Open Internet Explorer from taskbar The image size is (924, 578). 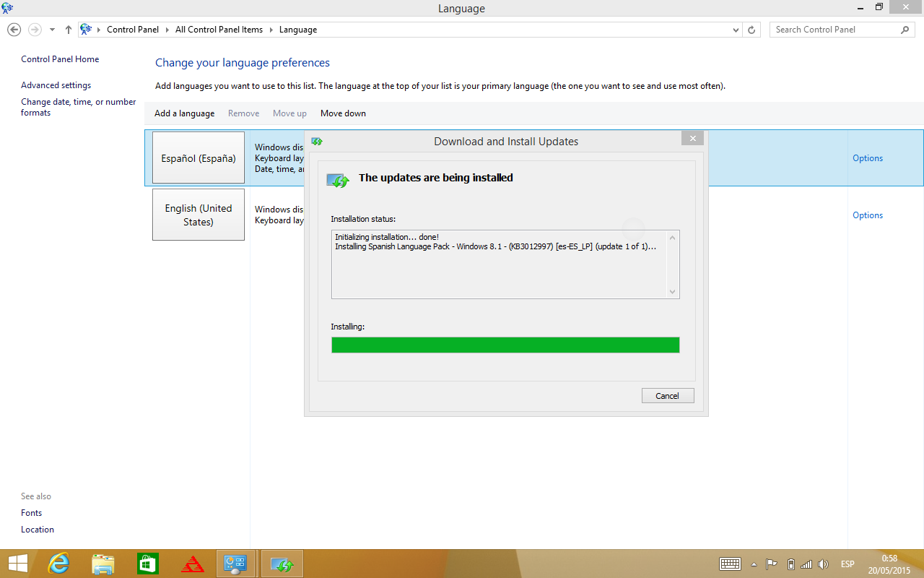tap(58, 564)
